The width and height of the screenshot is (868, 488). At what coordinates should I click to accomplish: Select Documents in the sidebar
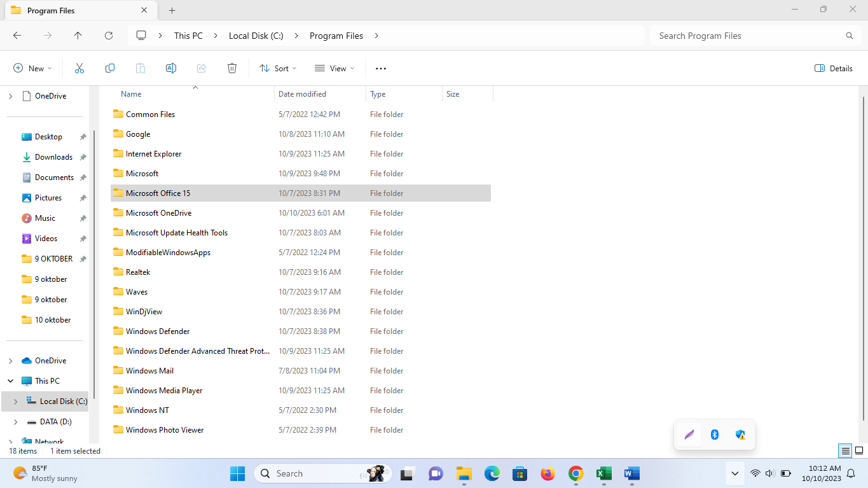(54, 178)
